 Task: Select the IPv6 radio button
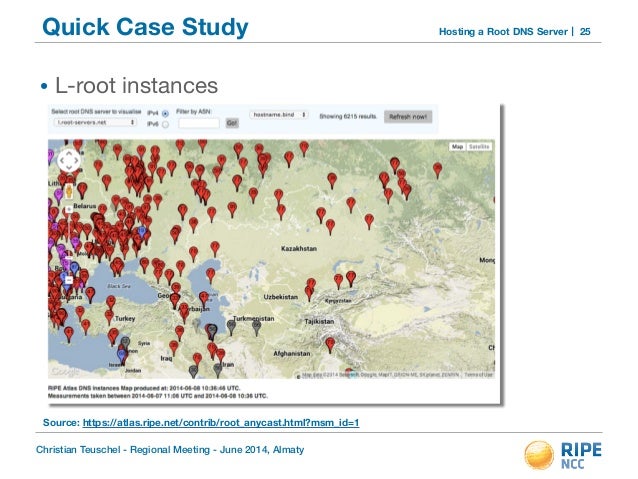coord(166,124)
